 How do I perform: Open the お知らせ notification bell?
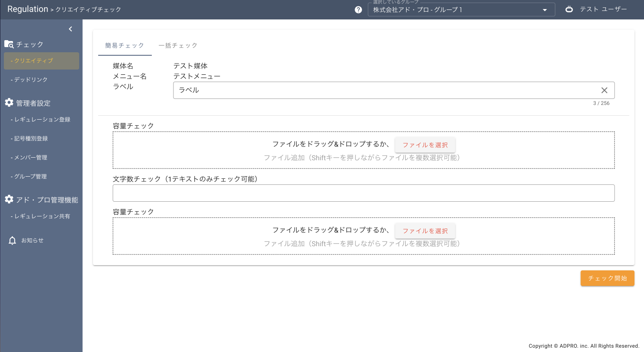(x=12, y=240)
